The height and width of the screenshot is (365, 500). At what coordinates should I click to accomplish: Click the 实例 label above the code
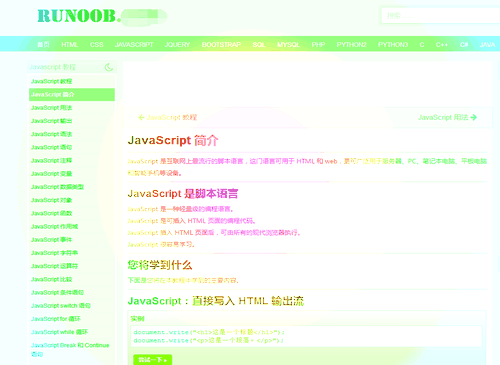(137, 319)
